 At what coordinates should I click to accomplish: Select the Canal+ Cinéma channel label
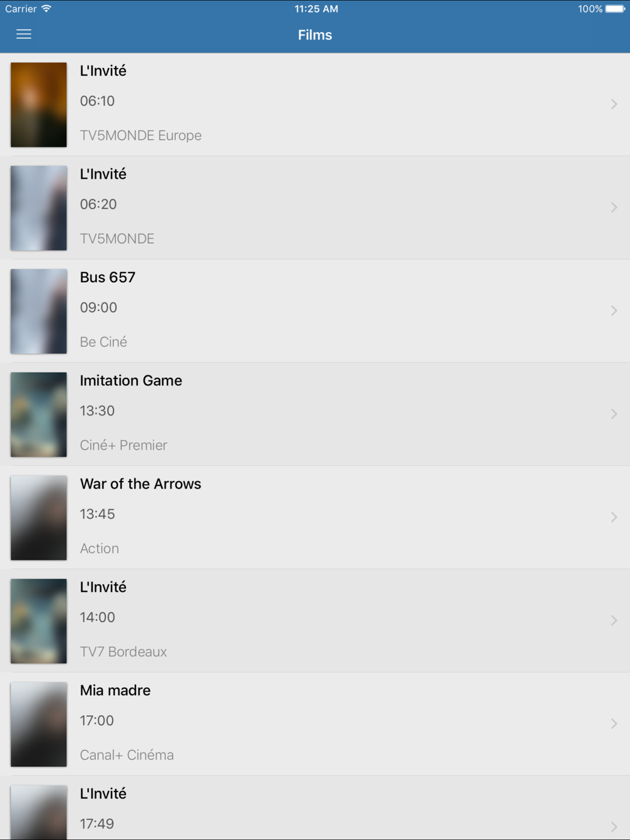[x=127, y=755]
